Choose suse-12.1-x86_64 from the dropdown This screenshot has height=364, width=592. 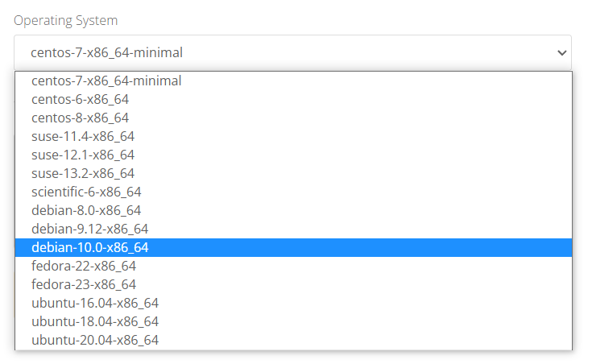(83, 155)
